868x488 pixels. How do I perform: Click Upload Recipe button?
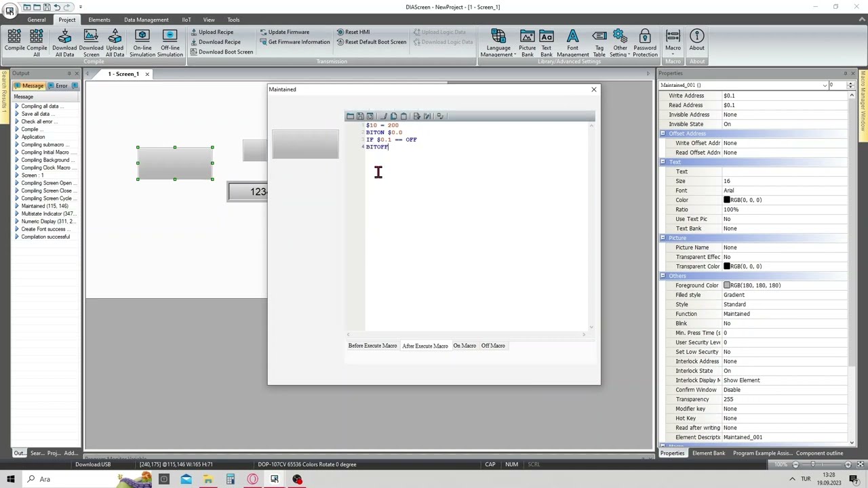click(212, 32)
